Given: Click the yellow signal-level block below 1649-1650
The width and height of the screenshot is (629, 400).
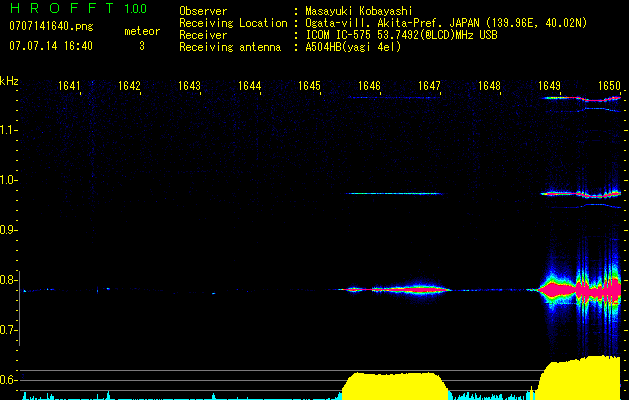Looking at the screenshot, I should 580,378.
